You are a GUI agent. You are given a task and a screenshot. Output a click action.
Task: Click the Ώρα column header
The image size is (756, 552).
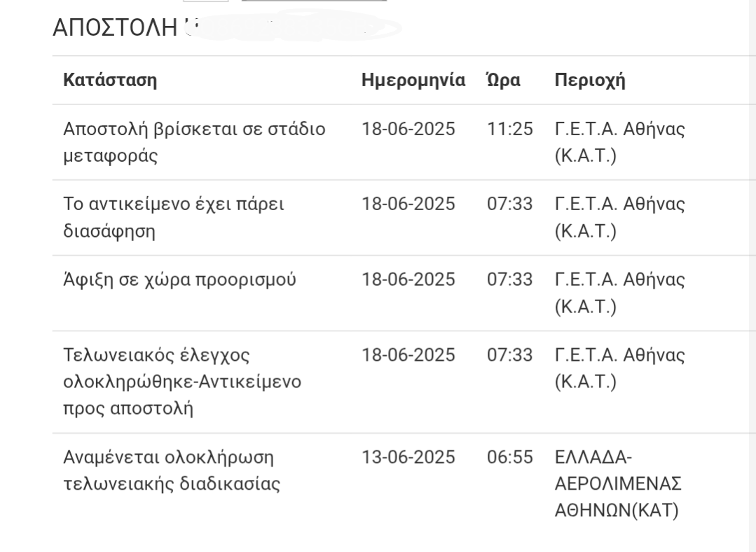(x=503, y=80)
